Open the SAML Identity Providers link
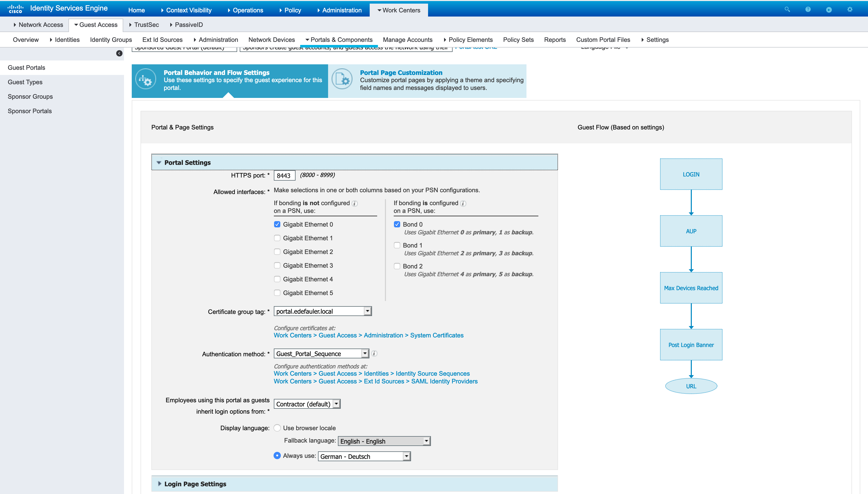 [x=444, y=381]
